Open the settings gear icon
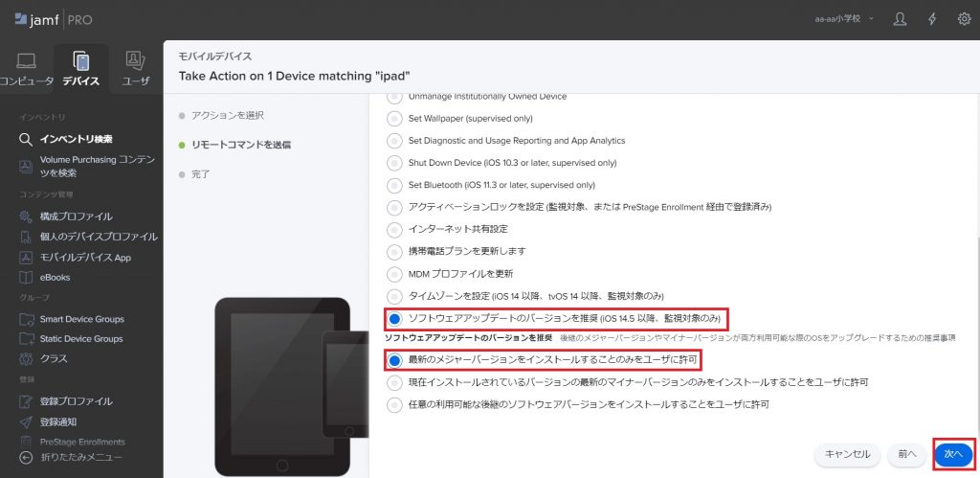 click(965, 19)
